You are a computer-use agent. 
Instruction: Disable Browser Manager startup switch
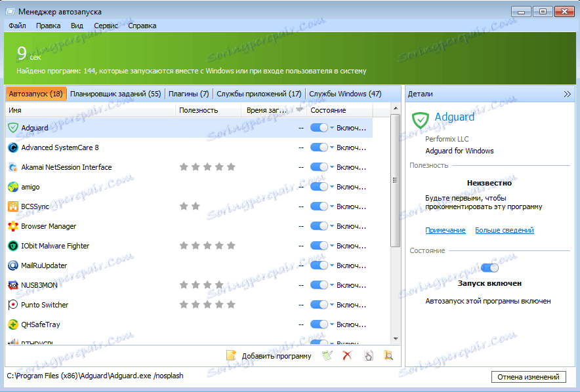(x=319, y=226)
